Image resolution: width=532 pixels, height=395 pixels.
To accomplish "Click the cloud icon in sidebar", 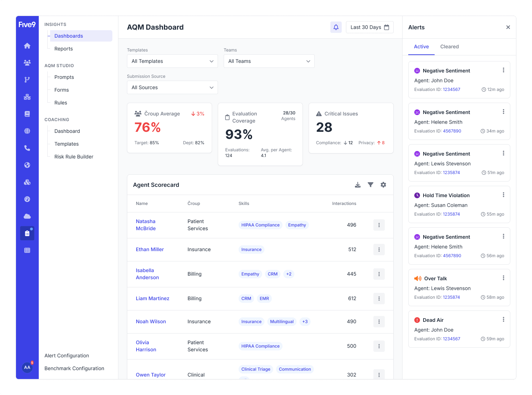I will click(x=27, y=216).
